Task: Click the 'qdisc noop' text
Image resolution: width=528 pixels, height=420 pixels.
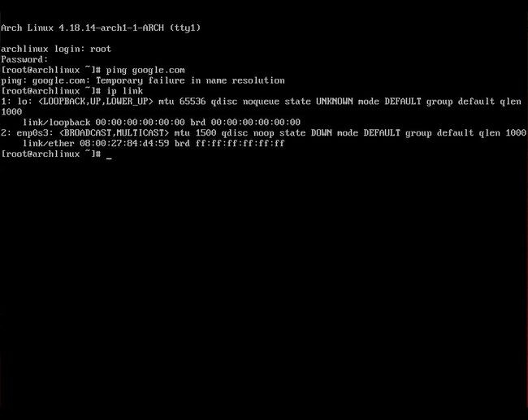Action: coord(248,133)
